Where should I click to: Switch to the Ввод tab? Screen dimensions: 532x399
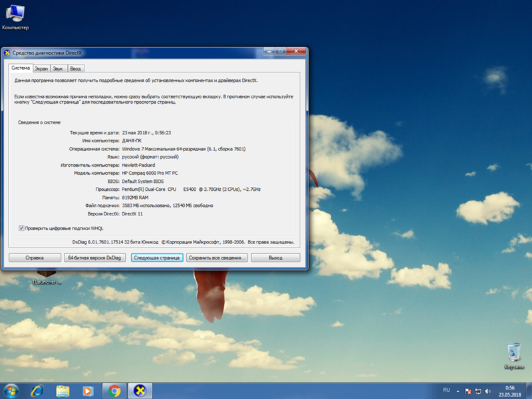pos(76,68)
